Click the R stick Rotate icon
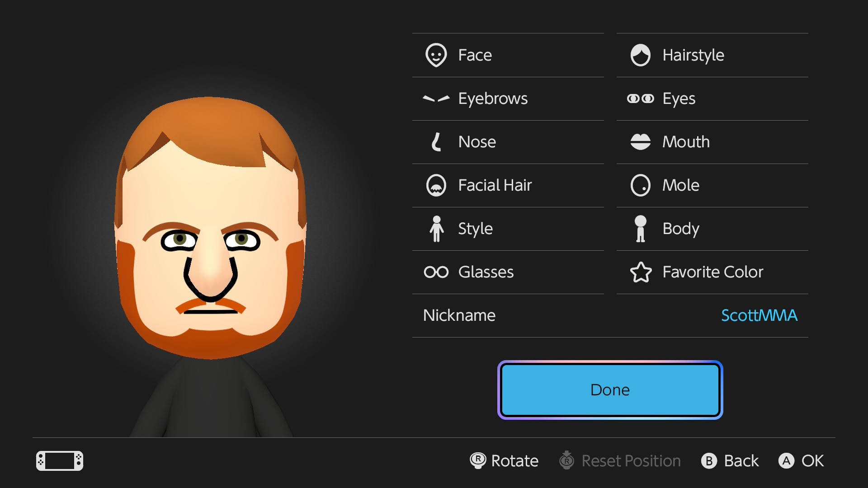The height and width of the screenshot is (488, 868). click(x=478, y=460)
